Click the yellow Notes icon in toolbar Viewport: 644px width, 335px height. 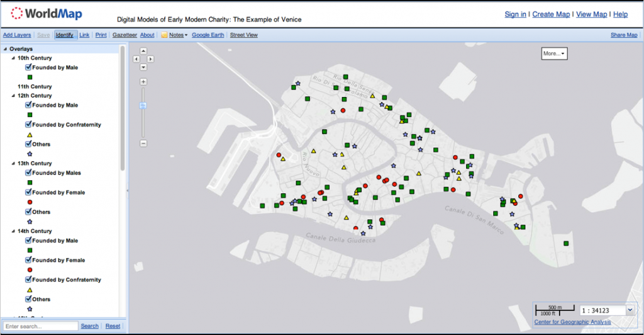pos(164,35)
